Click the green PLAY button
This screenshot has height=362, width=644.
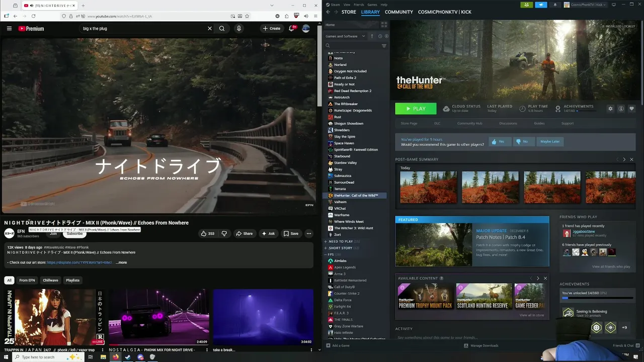tap(416, 109)
